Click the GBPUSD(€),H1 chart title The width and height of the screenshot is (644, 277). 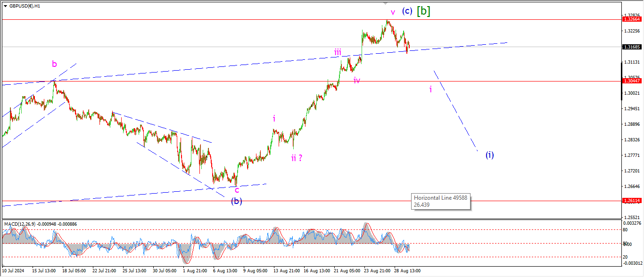(25, 6)
